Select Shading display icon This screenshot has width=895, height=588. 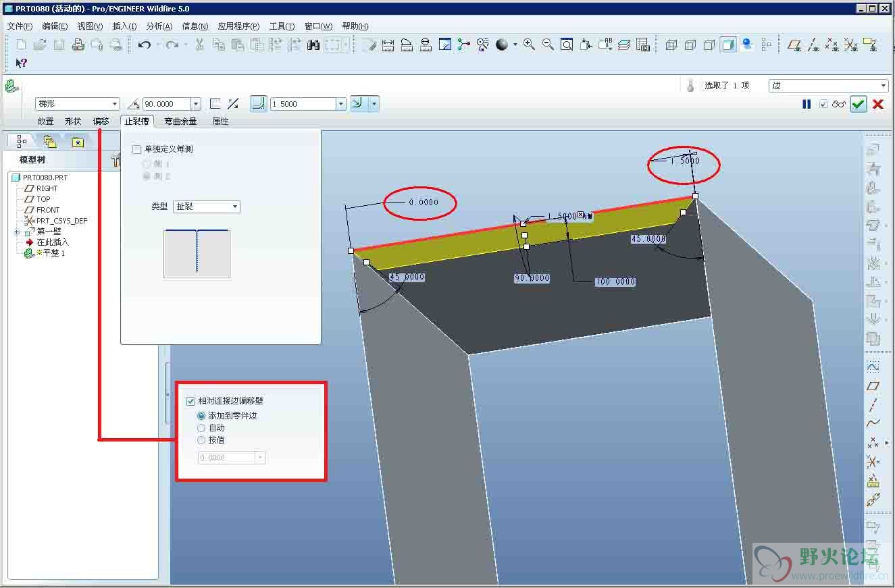coord(728,45)
